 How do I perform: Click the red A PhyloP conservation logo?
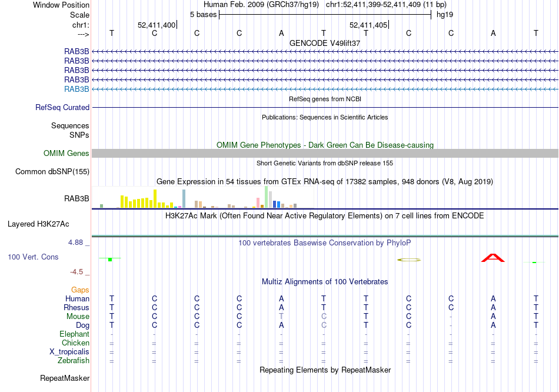coord(493,258)
